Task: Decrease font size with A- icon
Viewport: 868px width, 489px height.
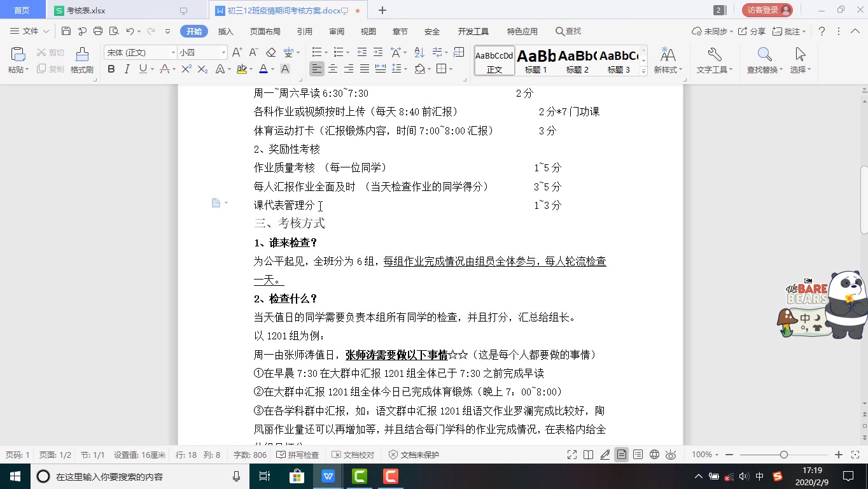Action: 253,52
